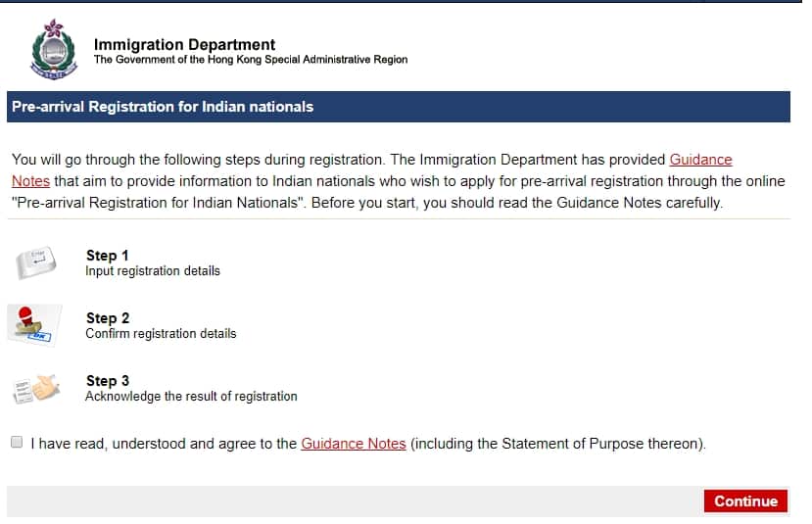This screenshot has width=812, height=524.
Task: Click the Step 2 stamp icon
Action: [x=34, y=324]
